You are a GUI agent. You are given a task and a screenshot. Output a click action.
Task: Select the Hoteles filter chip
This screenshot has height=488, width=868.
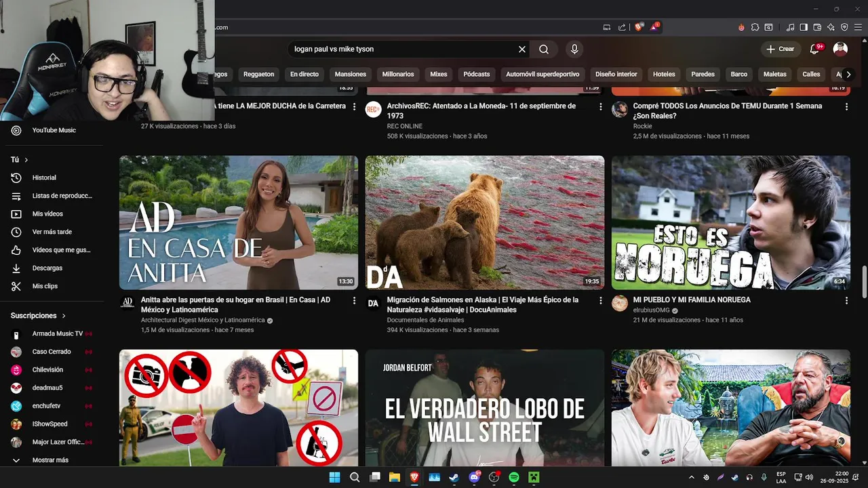tap(664, 75)
